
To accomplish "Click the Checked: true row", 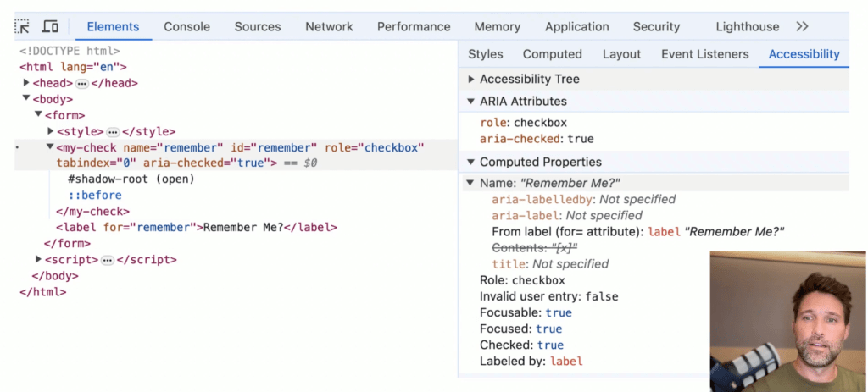I will click(521, 345).
